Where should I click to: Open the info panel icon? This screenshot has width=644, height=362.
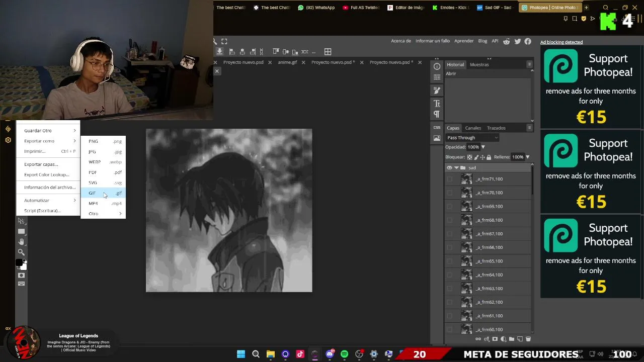[x=437, y=66]
